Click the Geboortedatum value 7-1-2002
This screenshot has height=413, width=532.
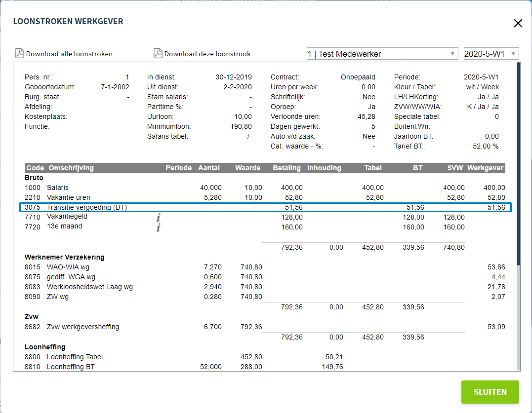115,87
